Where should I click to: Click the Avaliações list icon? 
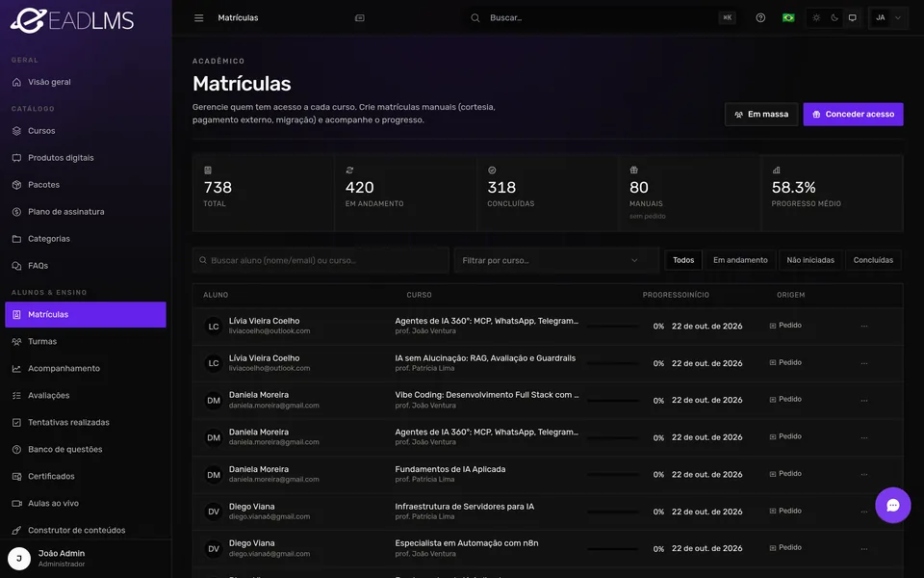[x=16, y=395]
